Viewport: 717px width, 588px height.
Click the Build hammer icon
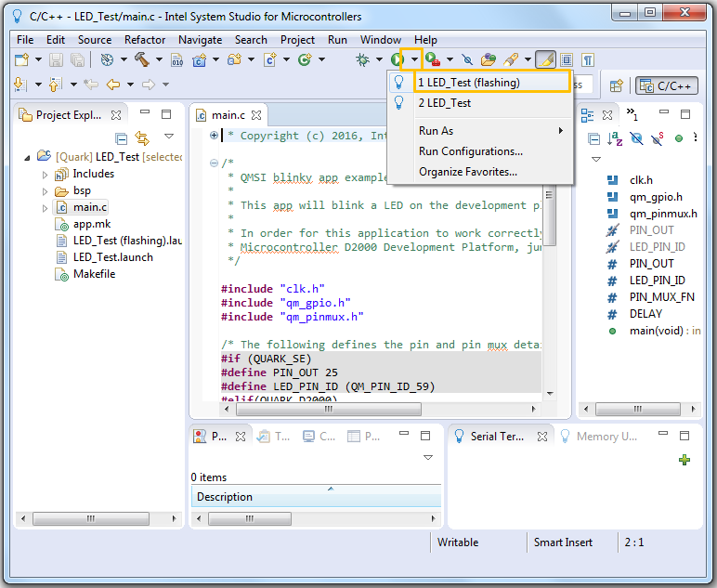click(x=142, y=59)
